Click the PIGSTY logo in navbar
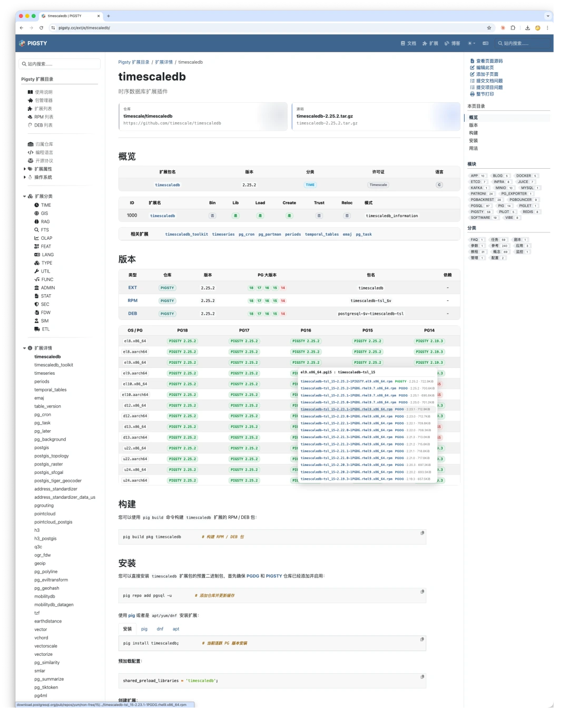 tap(33, 43)
